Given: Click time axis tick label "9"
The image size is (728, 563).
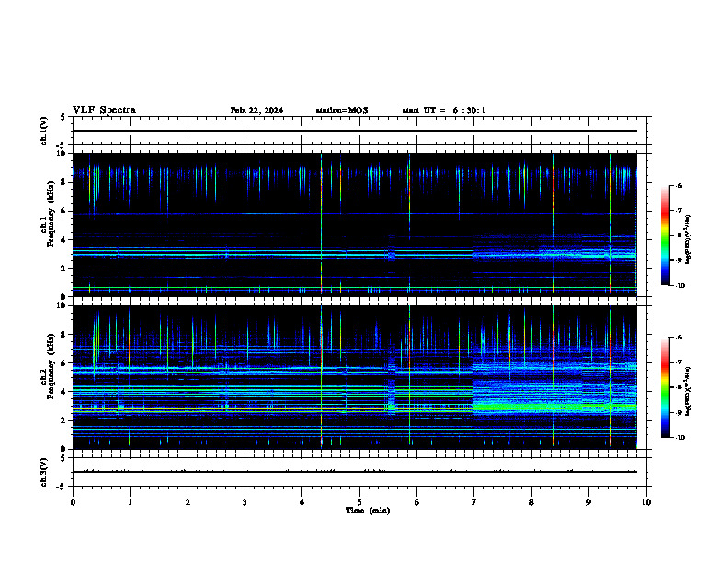Looking at the screenshot, I should 588,502.
